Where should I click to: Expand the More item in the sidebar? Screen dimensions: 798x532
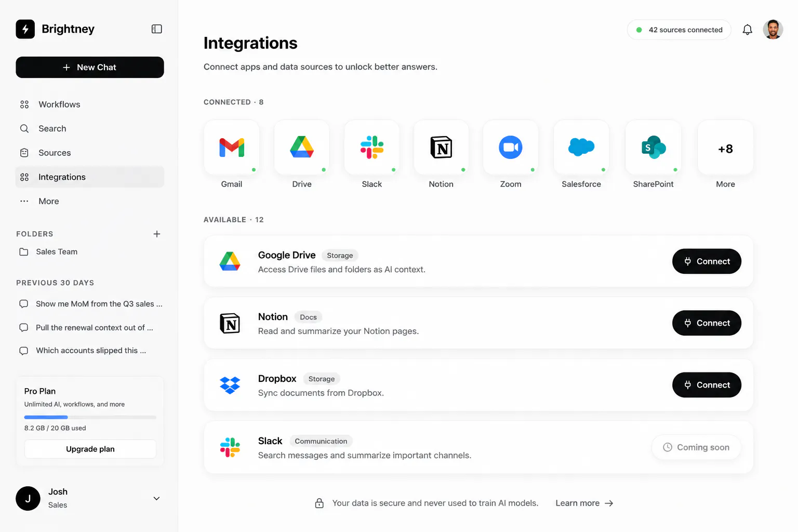tap(90, 201)
